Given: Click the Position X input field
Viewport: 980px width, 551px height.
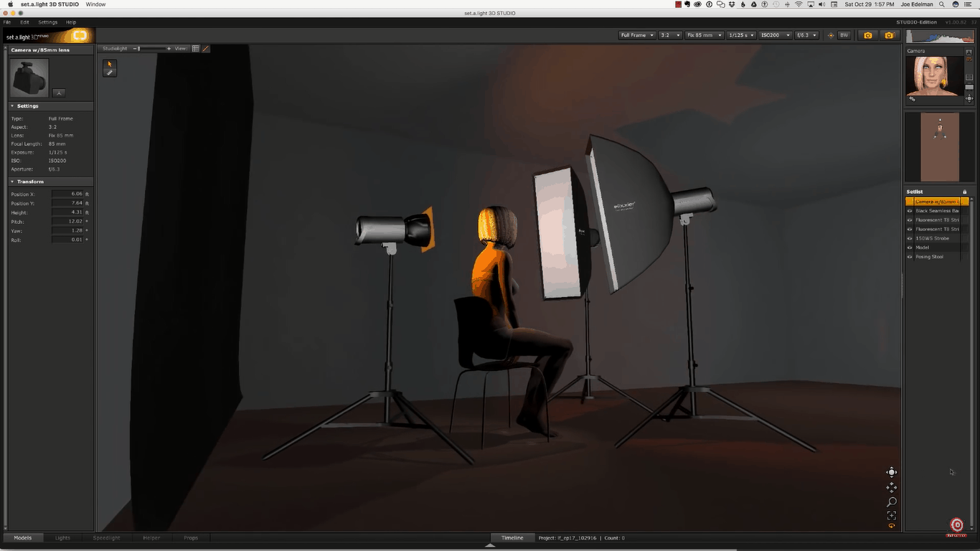Looking at the screenshot, I should (67, 194).
